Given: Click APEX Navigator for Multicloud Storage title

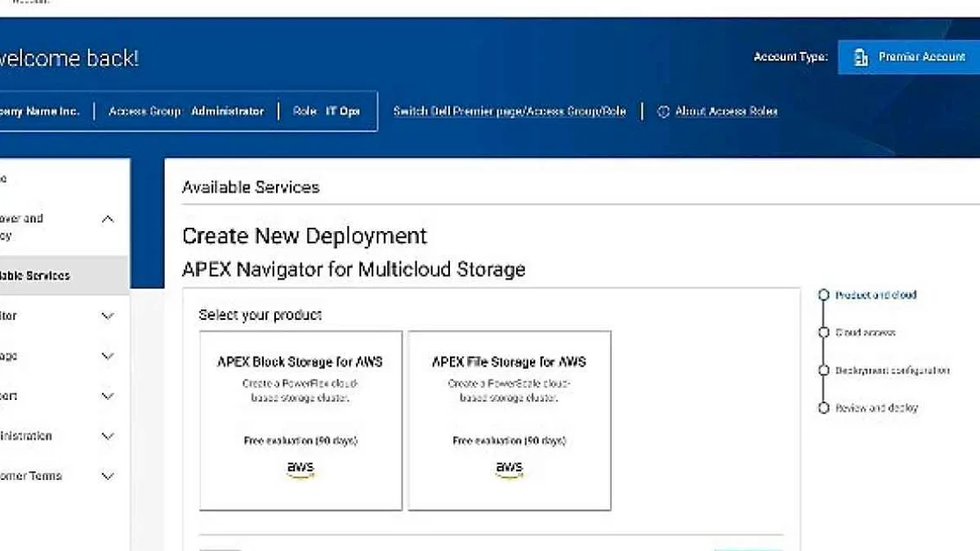Looking at the screenshot, I should (x=354, y=269).
